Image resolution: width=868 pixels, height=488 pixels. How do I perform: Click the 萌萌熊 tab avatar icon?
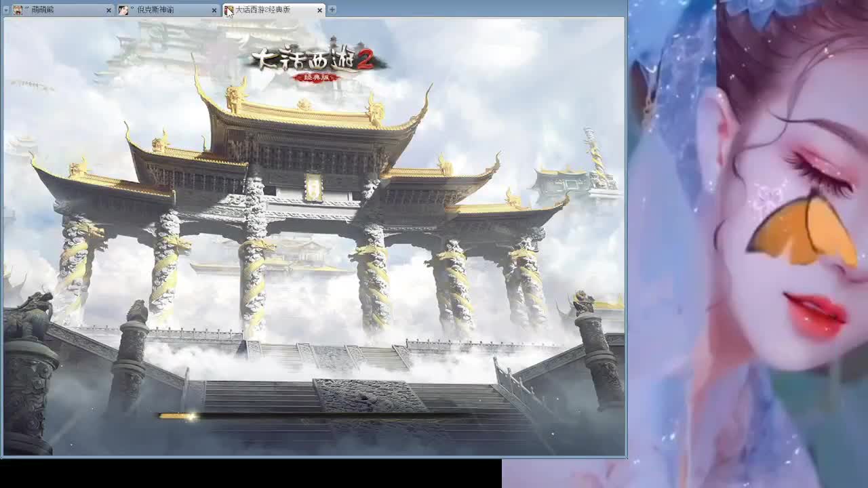(18, 10)
